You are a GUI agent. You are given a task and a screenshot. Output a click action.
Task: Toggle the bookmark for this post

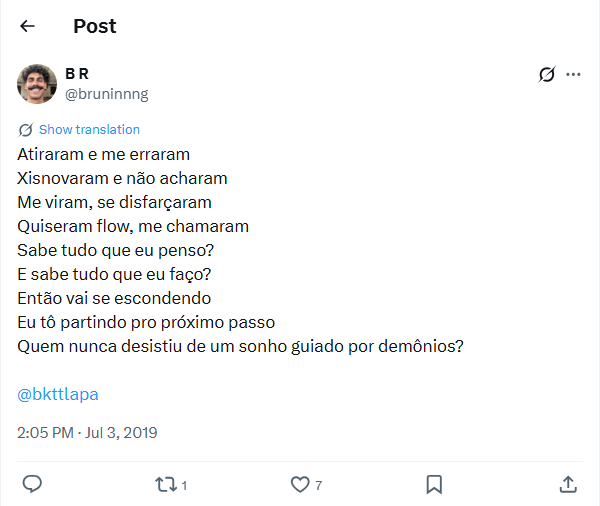coord(434,484)
